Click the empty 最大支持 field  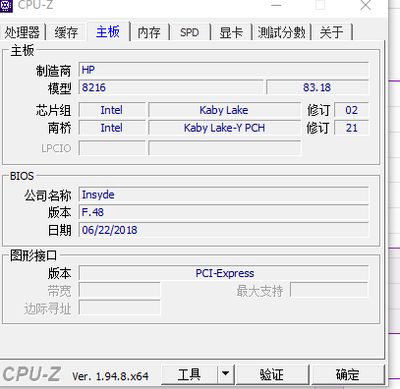pyautogui.click(x=329, y=290)
